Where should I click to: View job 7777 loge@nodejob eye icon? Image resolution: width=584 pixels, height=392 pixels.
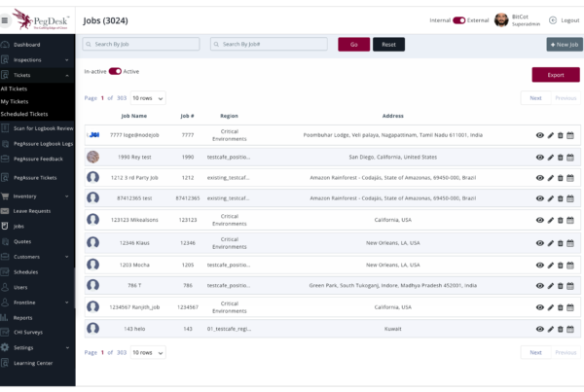(539, 135)
